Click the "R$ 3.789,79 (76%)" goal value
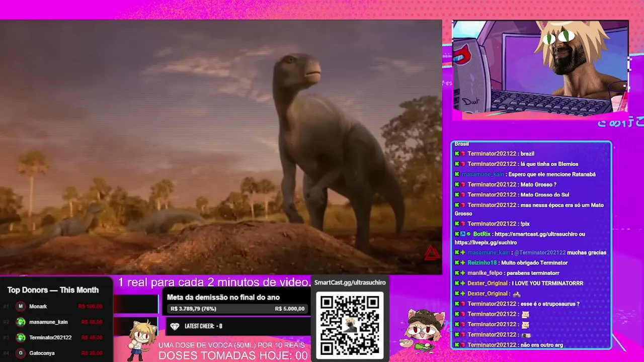This screenshot has height=362, width=644. (x=193, y=309)
